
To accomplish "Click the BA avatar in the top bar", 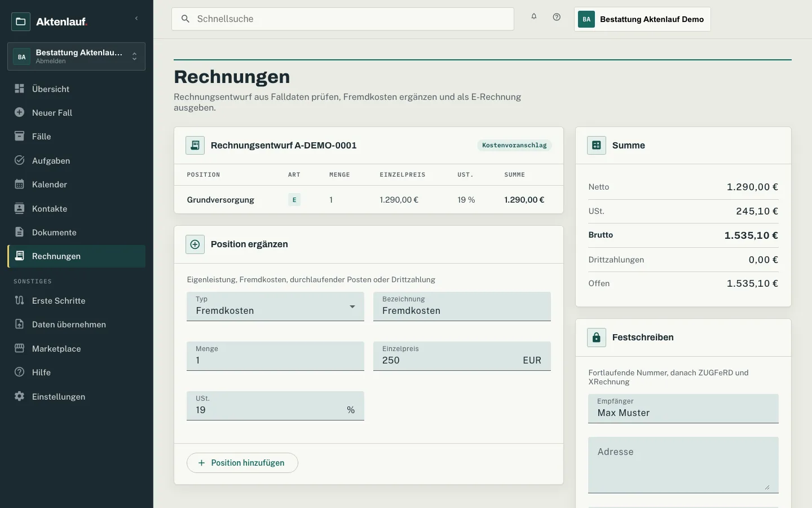I will [586, 19].
